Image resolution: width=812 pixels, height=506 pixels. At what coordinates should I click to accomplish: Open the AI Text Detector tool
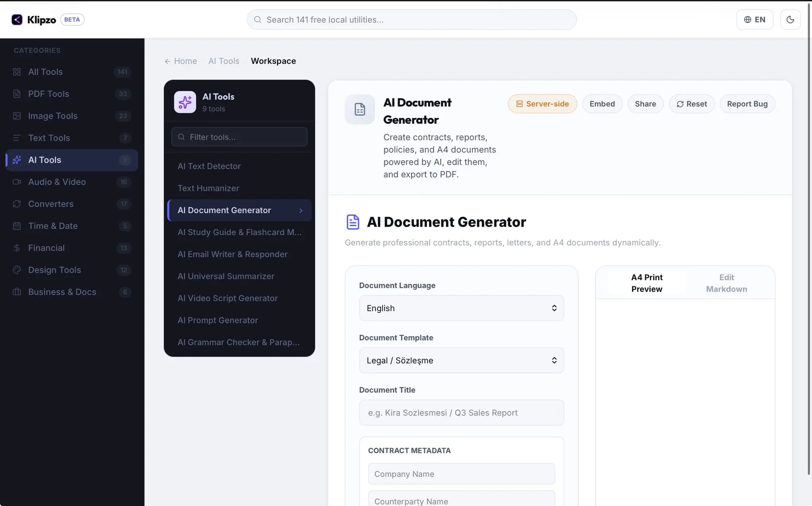(x=239, y=166)
